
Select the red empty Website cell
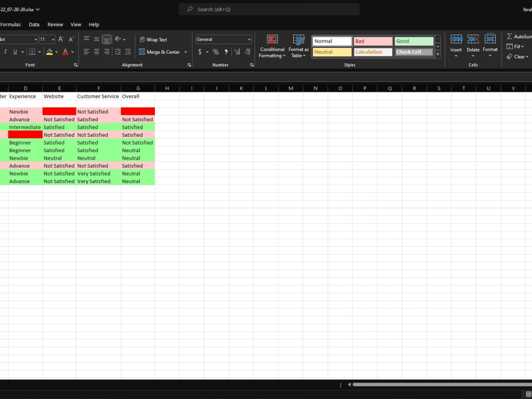click(x=60, y=111)
